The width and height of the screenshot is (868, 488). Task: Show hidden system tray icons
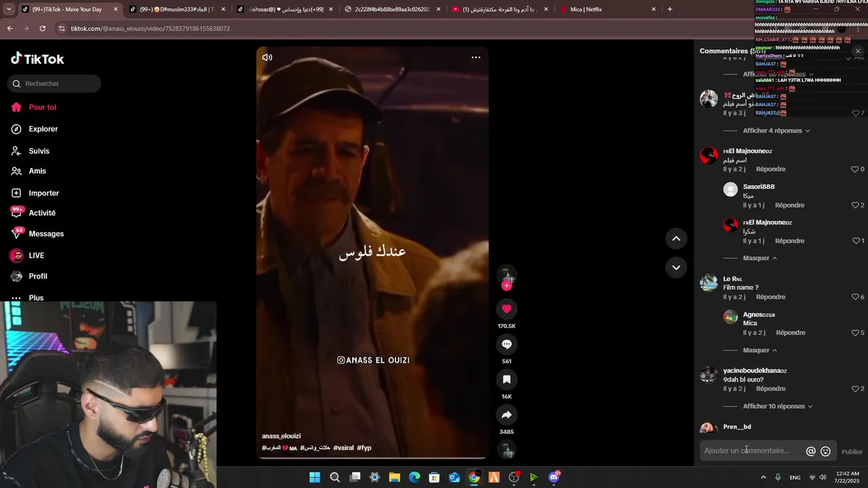(x=763, y=477)
